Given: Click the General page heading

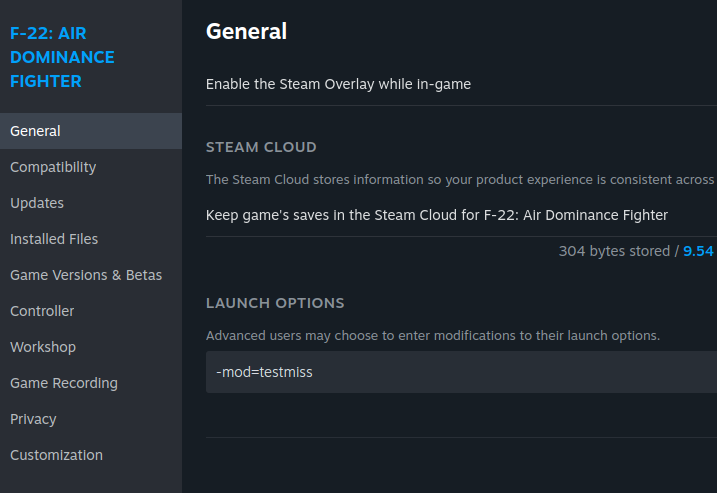Looking at the screenshot, I should pyautogui.click(x=246, y=32).
